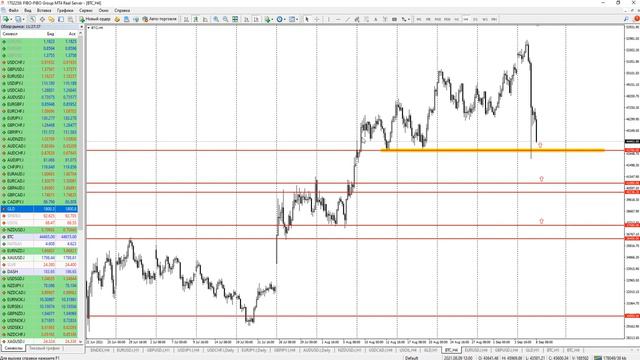This screenshot has width=640, height=360.
Task: Expand the Templates dropdown arrow
Action: 297,19
